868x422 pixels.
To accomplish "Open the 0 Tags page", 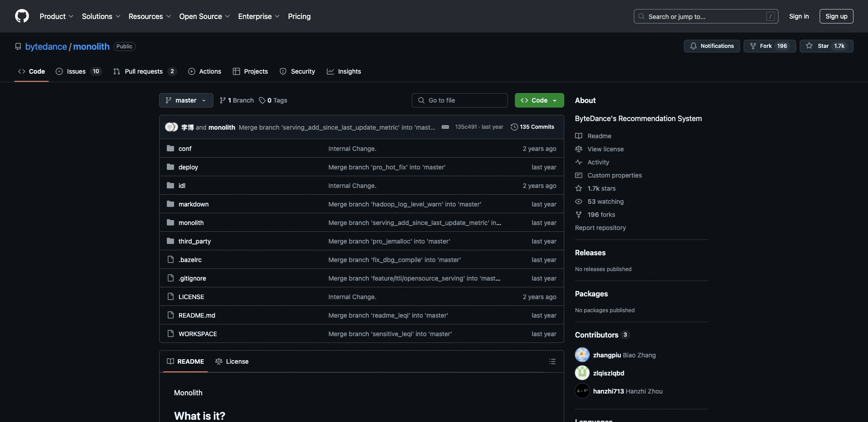I will [273, 100].
